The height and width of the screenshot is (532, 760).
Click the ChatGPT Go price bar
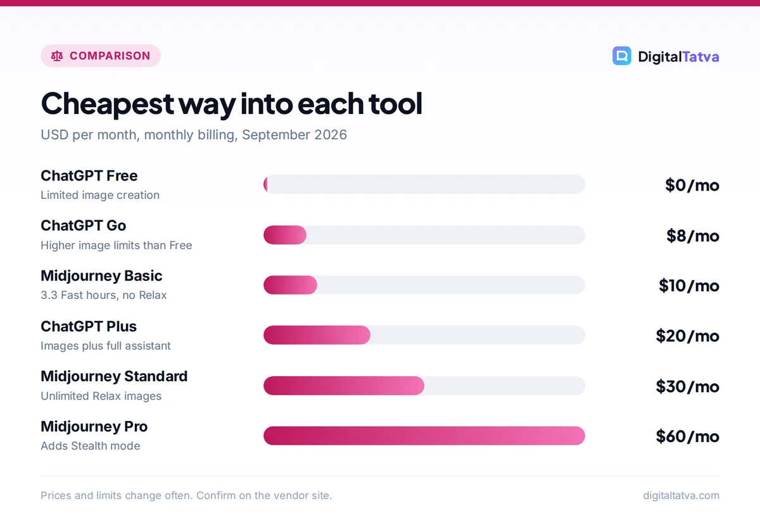pyautogui.click(x=424, y=235)
